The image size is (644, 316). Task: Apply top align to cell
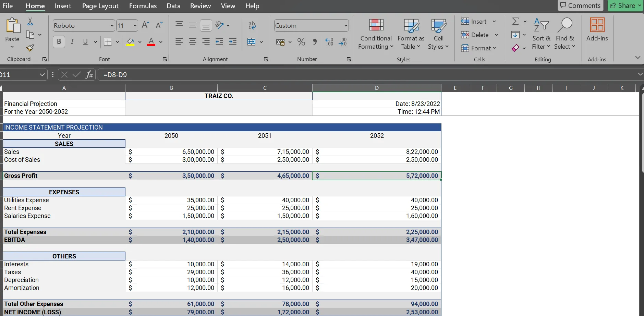[x=179, y=25]
